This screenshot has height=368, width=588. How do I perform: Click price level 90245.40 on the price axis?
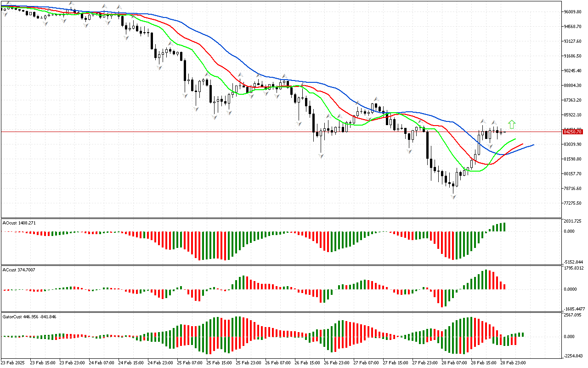572,71
